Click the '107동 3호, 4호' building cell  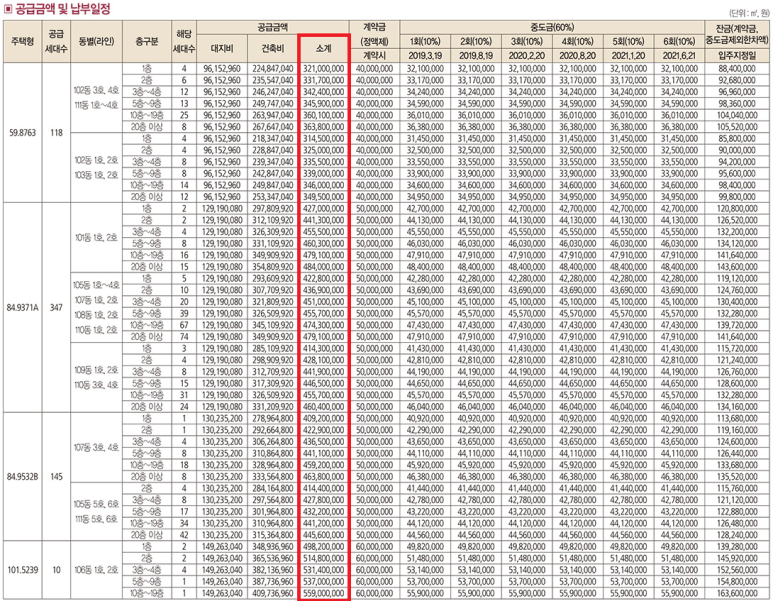pos(97,448)
